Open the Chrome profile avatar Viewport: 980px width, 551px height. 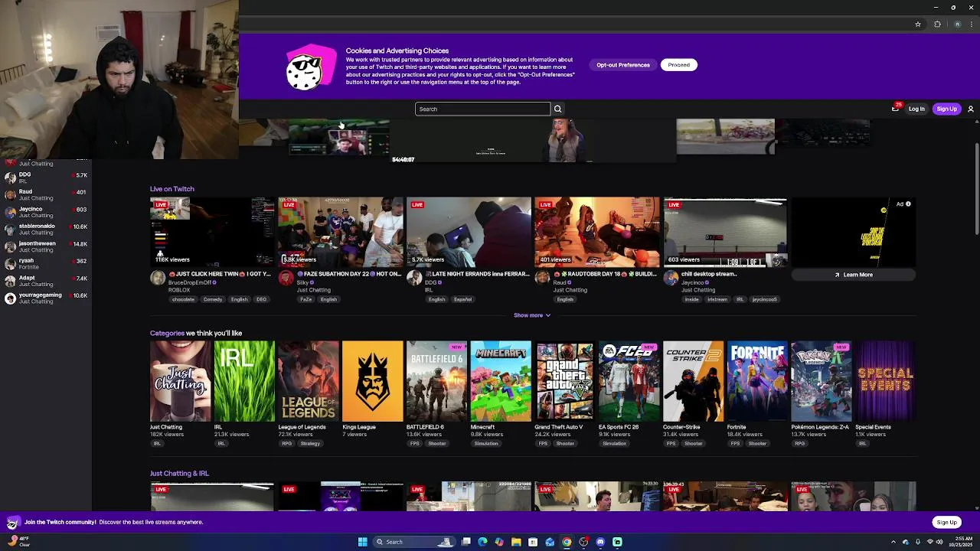coord(957,24)
